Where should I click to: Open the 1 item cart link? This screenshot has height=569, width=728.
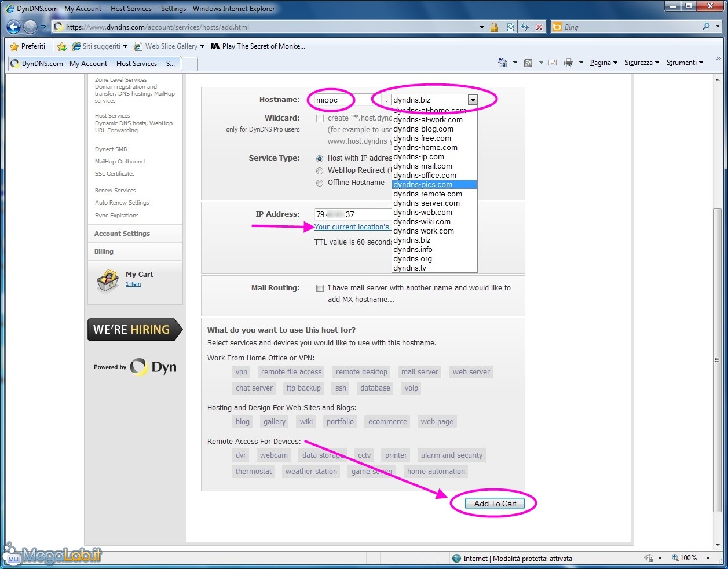[133, 284]
